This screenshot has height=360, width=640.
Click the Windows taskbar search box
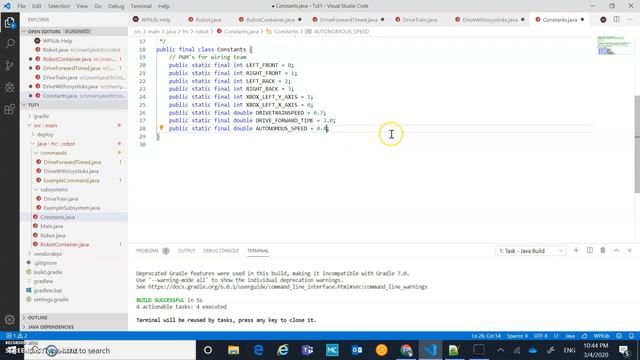tap(109, 350)
